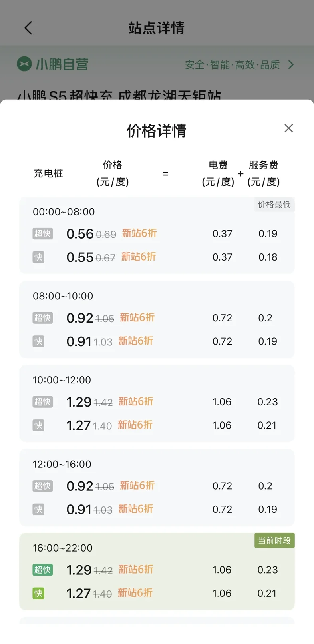The width and height of the screenshot is (314, 644).
Task: Tap 新站6折 label in 12:00~16:00 超快 row
Action: [x=137, y=486]
